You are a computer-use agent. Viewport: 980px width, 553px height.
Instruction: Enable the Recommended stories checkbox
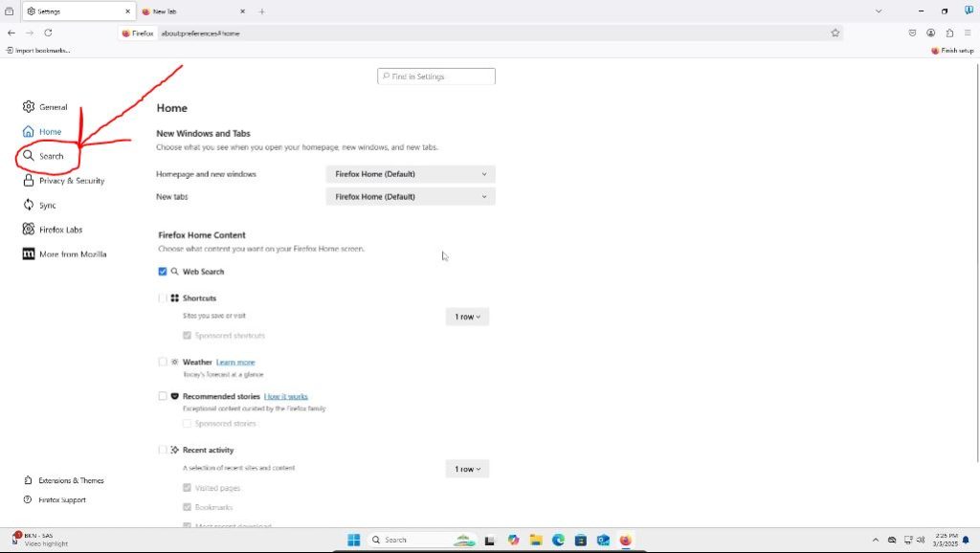(163, 396)
